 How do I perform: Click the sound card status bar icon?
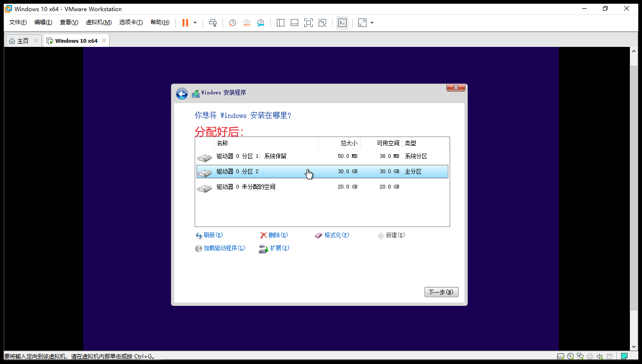pyautogui.click(x=600, y=357)
